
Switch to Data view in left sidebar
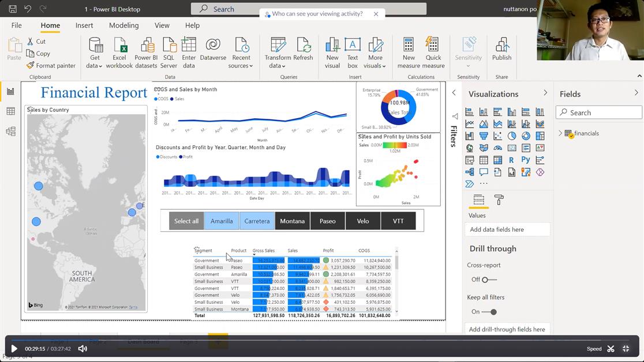tap(11, 111)
